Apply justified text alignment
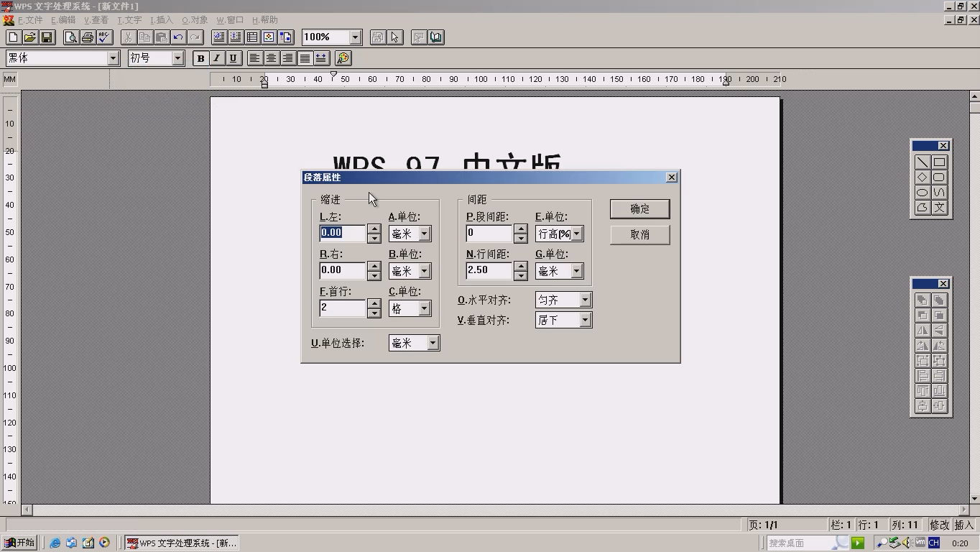This screenshot has width=980, height=552. pyautogui.click(x=305, y=58)
